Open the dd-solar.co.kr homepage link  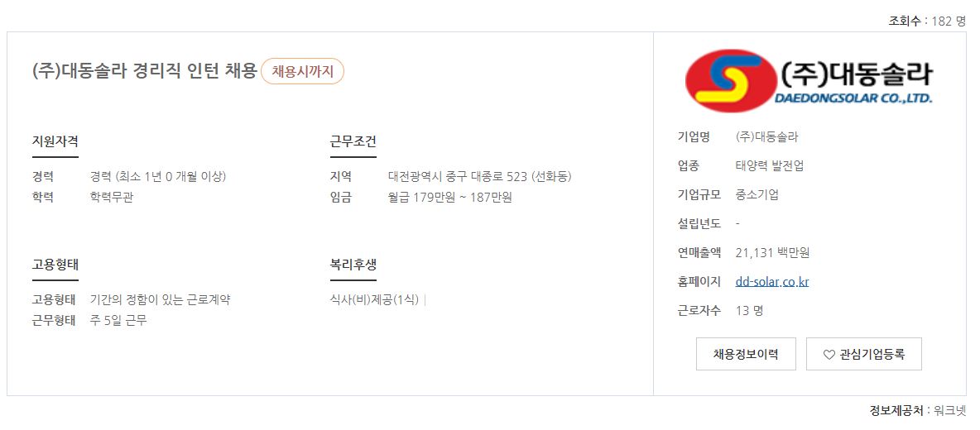tap(772, 281)
